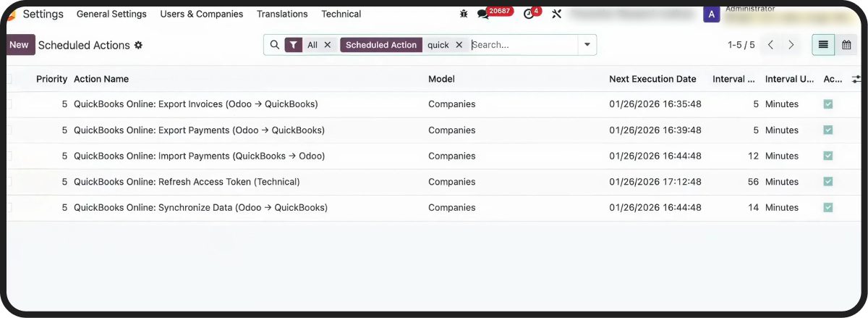Switch to calendar view icon
The height and width of the screenshot is (318, 868).
[x=846, y=45]
